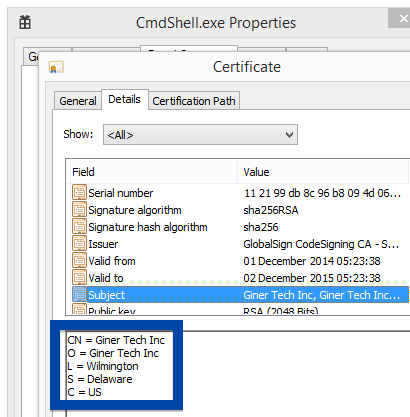Click the Valid to field icon
Screen dimensions: 410x417
click(79, 278)
